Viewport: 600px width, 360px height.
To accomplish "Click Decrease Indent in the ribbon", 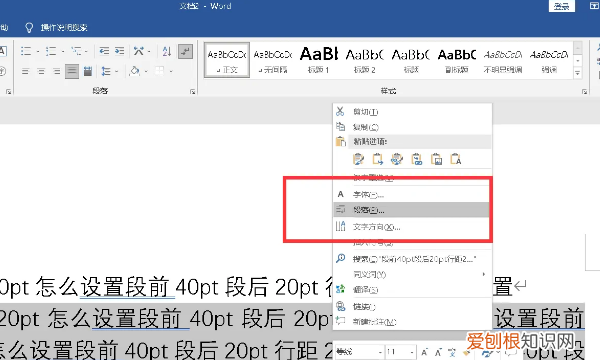I will point(104,51).
